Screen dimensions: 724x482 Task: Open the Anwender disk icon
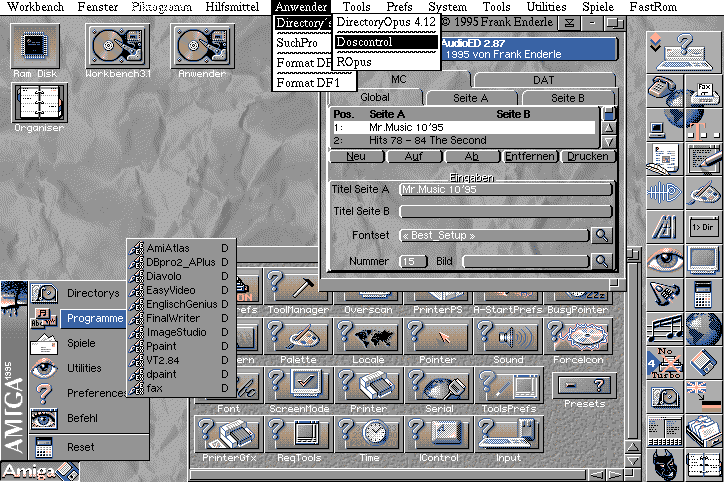202,46
